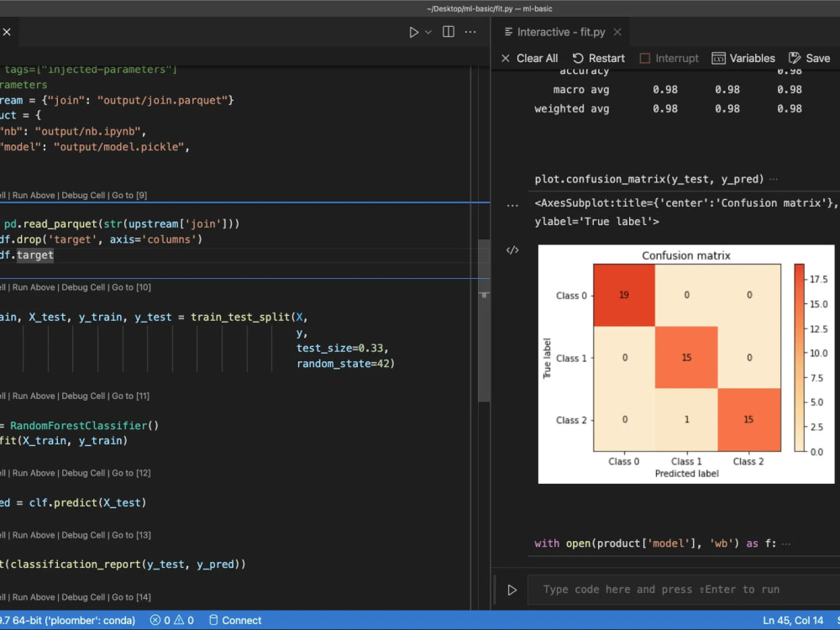Click Go to [13] code lens

[131, 536]
